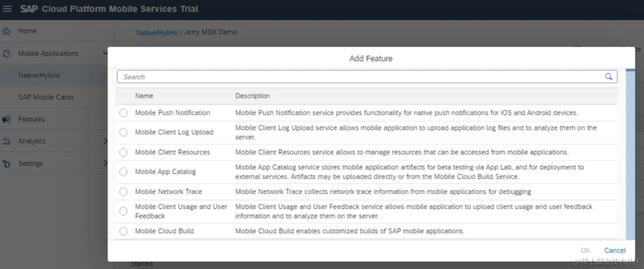Open the hamburger navigation menu
Image resolution: width=644 pixels, height=269 pixels.
(7, 9)
